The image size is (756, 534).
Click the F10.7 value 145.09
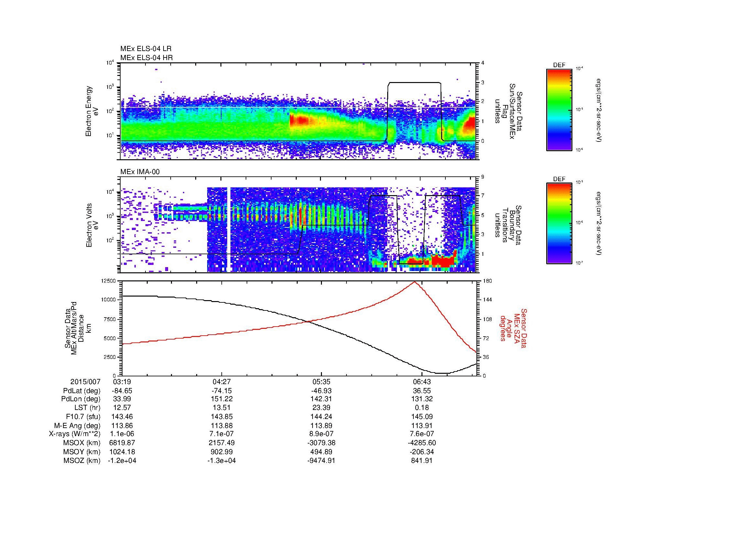coord(421,417)
